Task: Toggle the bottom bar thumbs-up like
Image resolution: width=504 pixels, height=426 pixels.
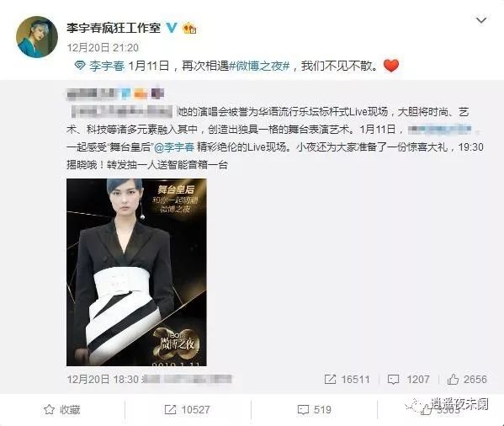Action: point(427,410)
